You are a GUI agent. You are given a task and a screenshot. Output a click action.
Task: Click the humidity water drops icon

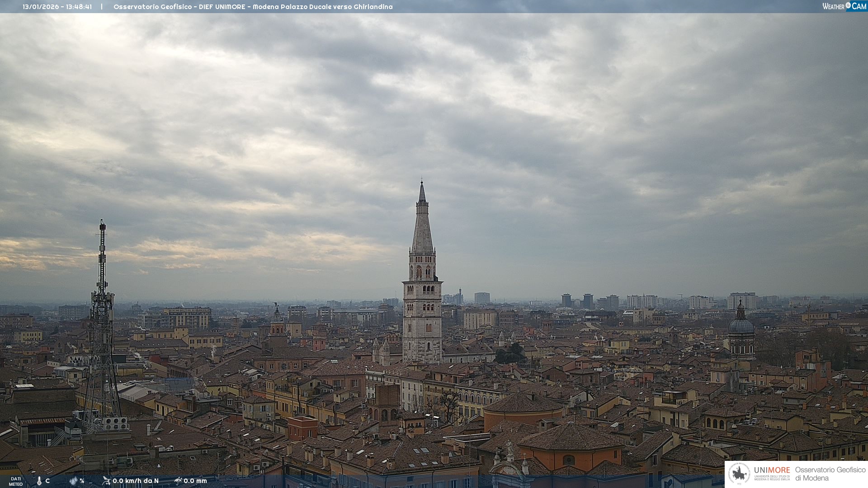[x=73, y=481]
